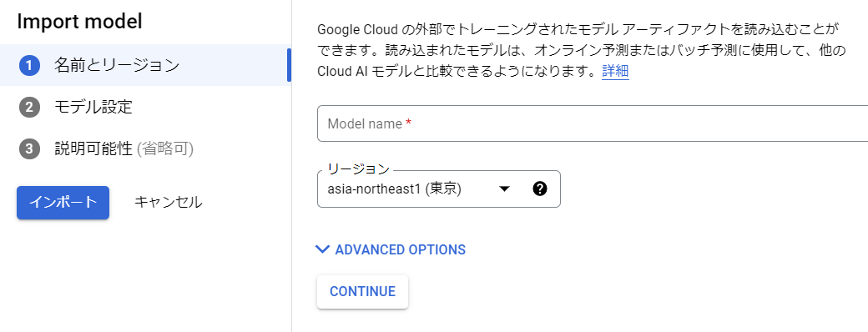The image size is (868, 332).
Task: Click the step 2 numbered circle icon
Action: (29, 107)
